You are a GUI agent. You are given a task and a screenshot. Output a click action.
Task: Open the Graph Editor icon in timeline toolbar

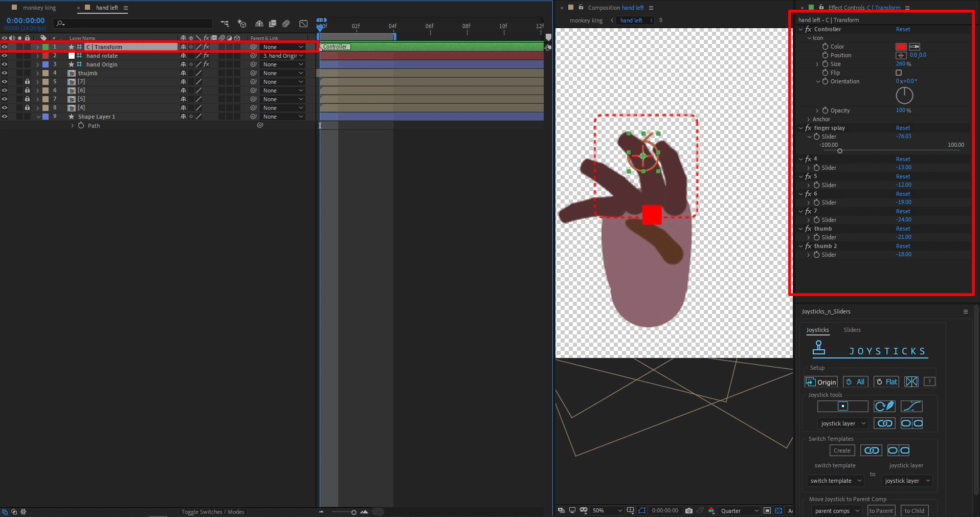pyautogui.click(x=304, y=24)
